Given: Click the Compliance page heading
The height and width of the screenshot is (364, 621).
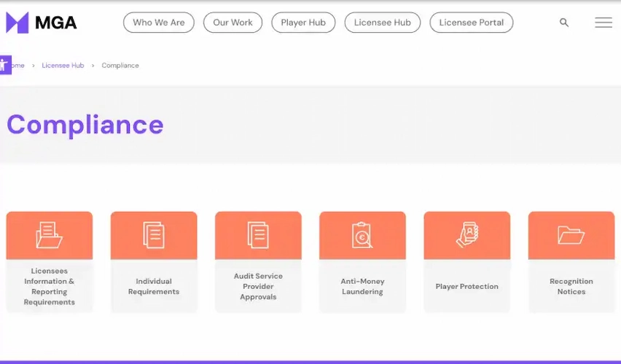Looking at the screenshot, I should pos(85,125).
